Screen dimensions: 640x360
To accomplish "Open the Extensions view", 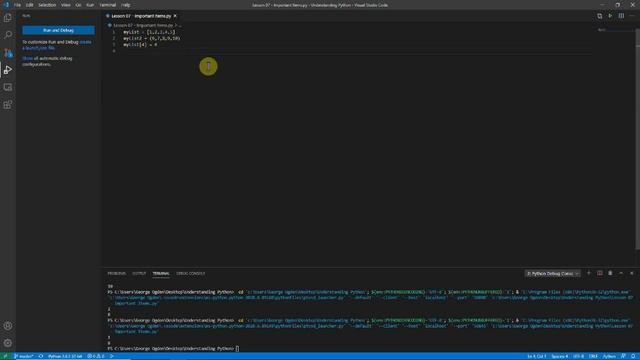I will point(8,105).
